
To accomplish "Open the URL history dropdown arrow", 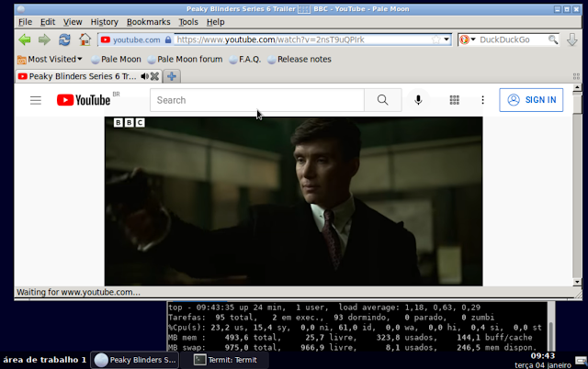I will (447, 39).
